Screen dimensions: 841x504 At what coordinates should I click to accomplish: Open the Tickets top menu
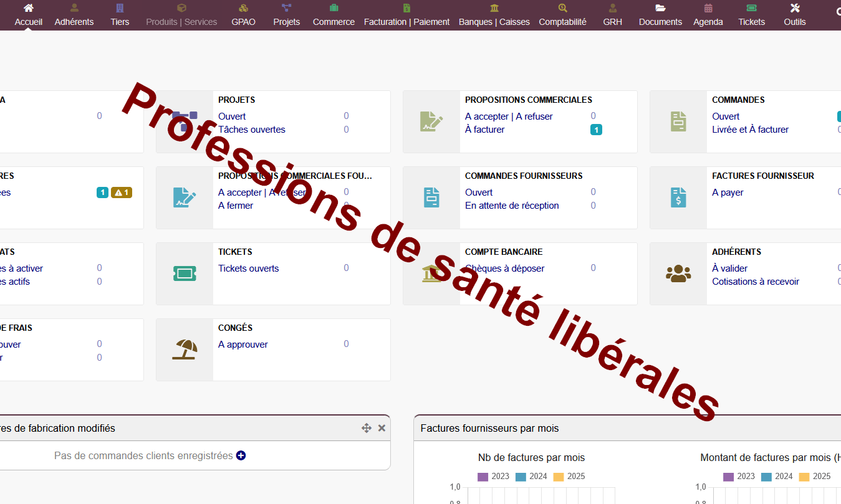tap(751, 16)
